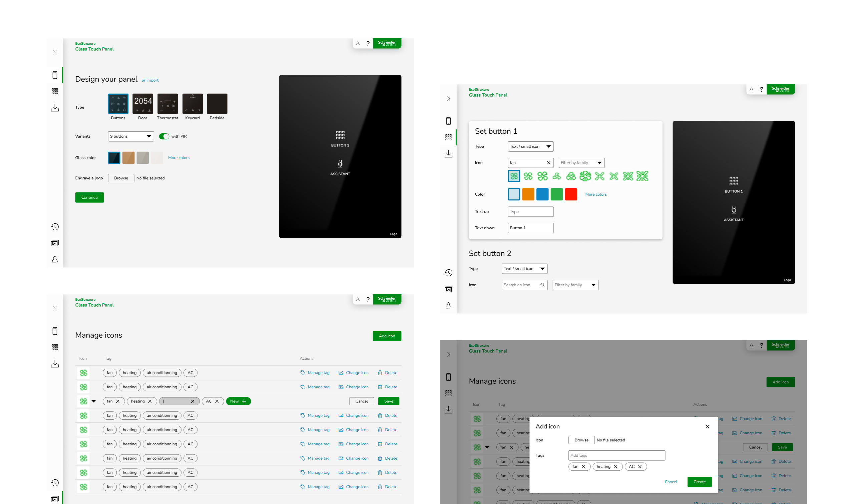Toggle the 'with PIR' switch
Image resolution: width=854 pixels, height=504 pixels.
point(164,136)
